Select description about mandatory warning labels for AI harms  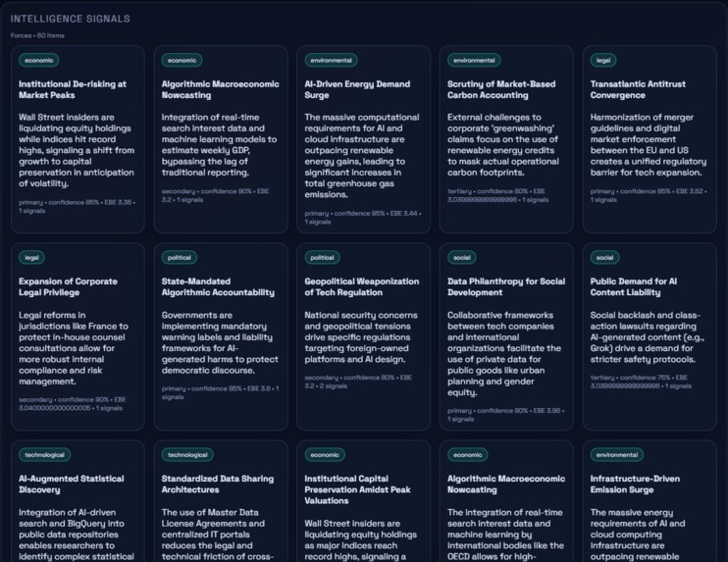click(220, 342)
